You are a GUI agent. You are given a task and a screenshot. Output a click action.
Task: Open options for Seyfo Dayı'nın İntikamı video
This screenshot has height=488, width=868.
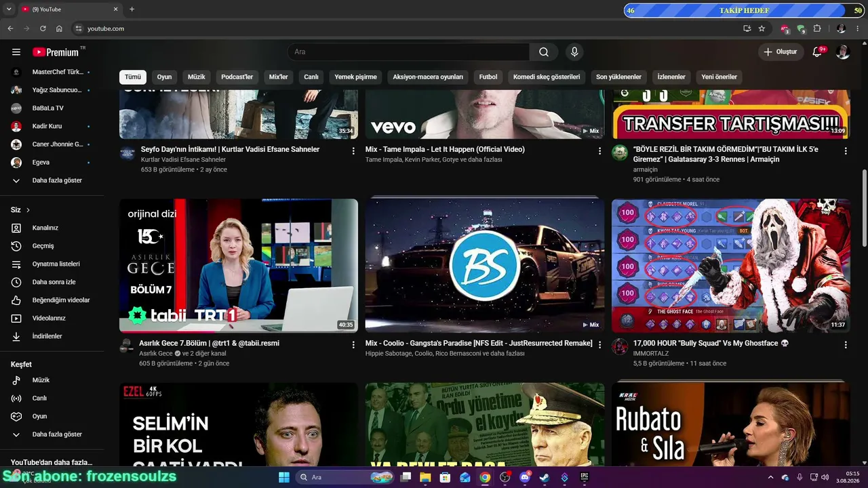point(353,151)
